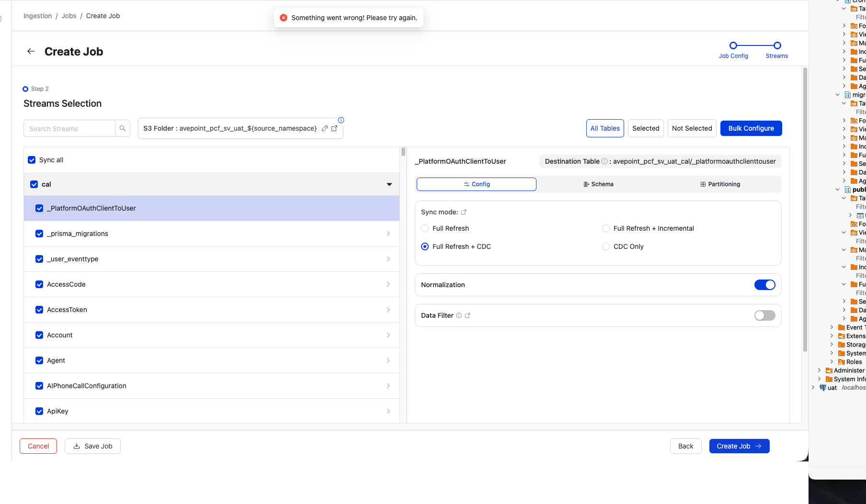The height and width of the screenshot is (504, 866).
Task: Expand the uat connection node in the tree
Action: [813, 388]
